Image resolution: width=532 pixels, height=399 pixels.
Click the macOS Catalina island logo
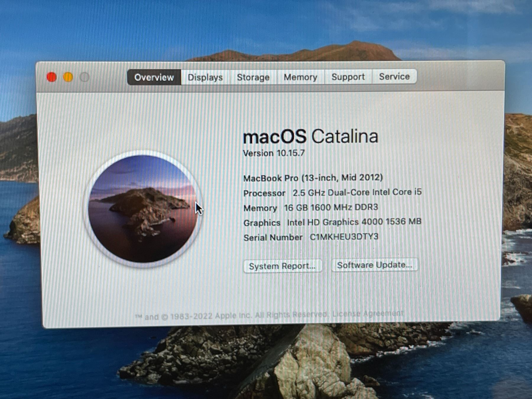click(143, 209)
